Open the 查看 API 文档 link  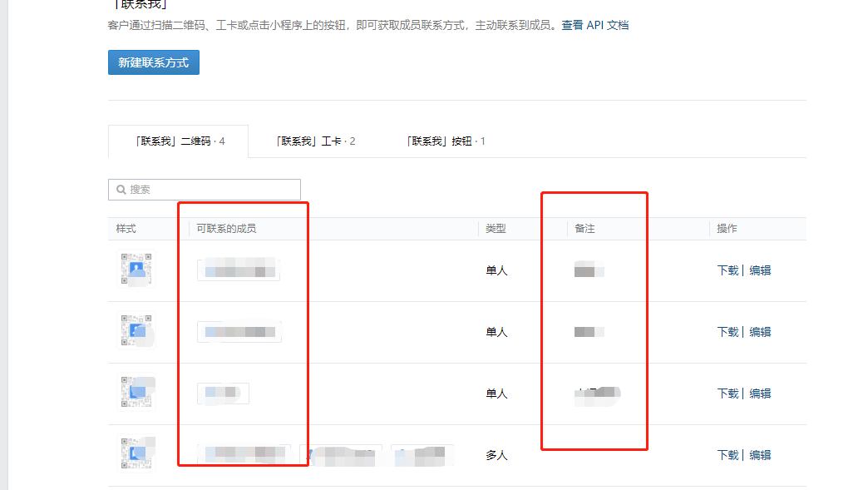594,25
